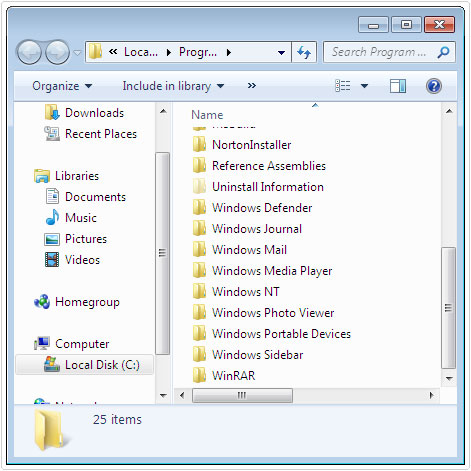
Task: Select the 'Progr...' breadcrumb segment
Action: [x=198, y=52]
